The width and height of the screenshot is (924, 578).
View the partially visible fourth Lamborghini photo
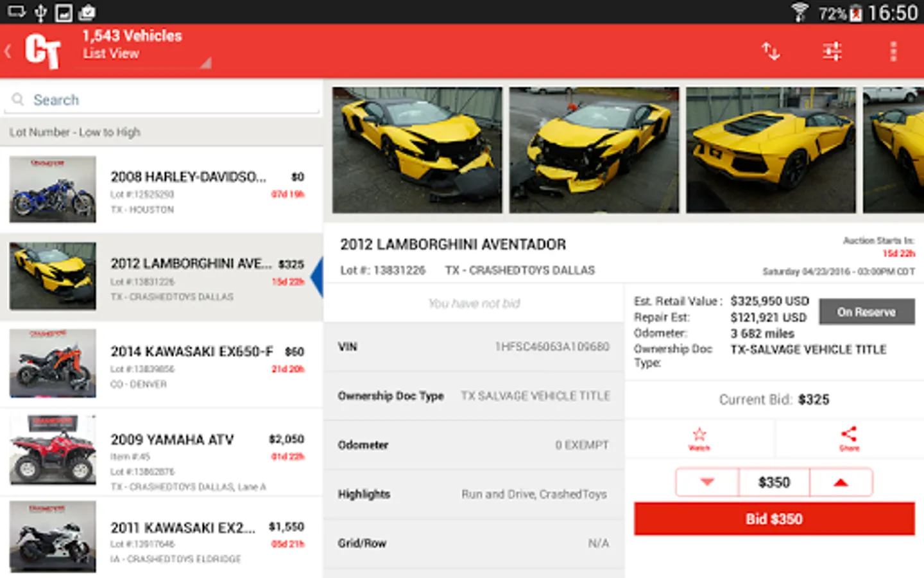coord(894,150)
